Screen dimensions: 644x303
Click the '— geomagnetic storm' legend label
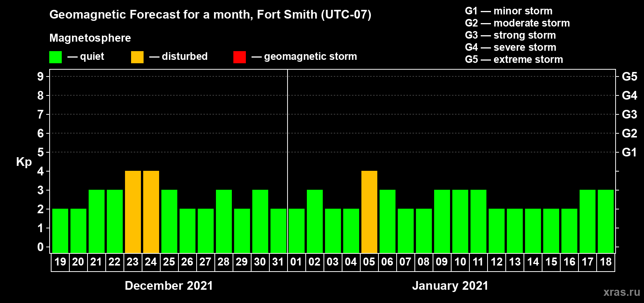pyautogui.click(x=304, y=57)
